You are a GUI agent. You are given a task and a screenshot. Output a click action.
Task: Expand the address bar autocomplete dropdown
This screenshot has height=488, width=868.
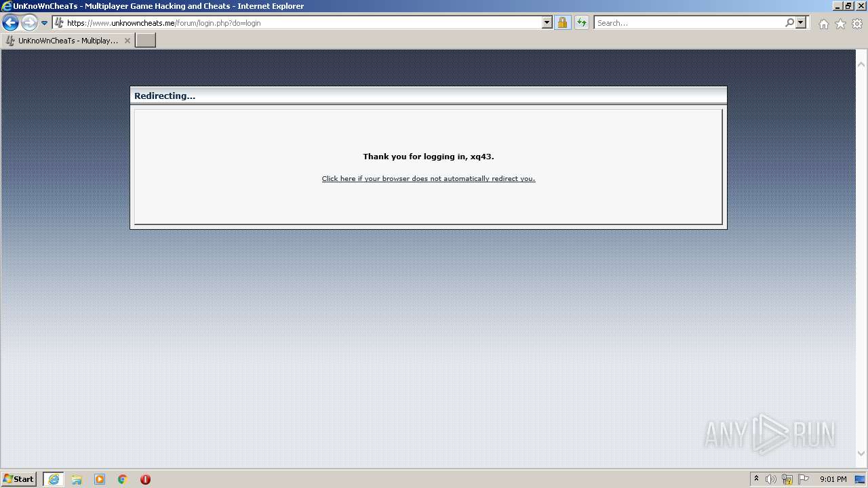point(547,23)
